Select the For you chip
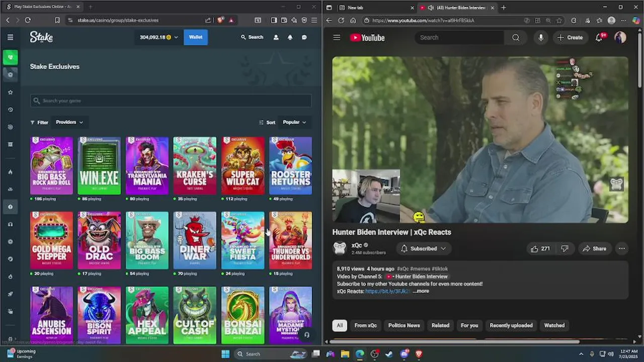The image size is (644, 362). click(x=469, y=325)
